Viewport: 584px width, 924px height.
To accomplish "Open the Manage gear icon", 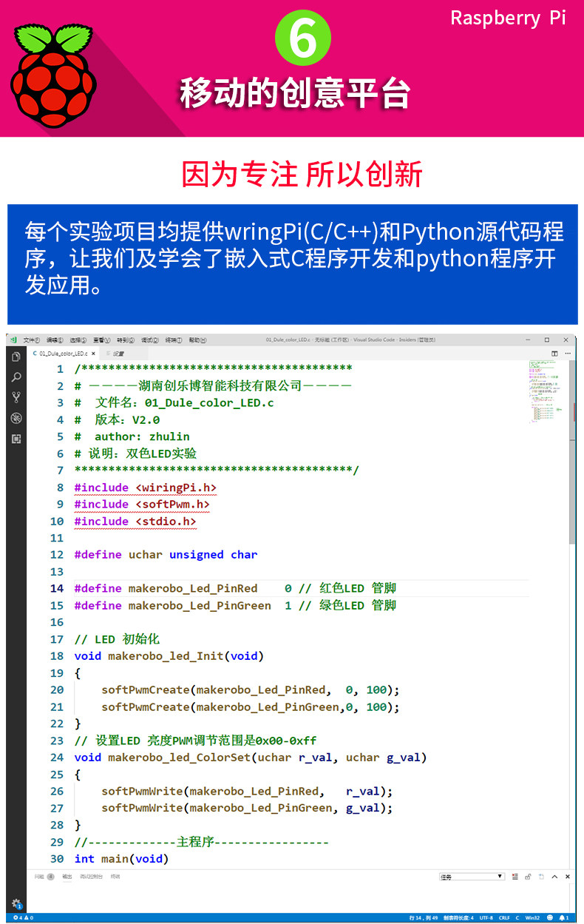I will (x=16, y=904).
